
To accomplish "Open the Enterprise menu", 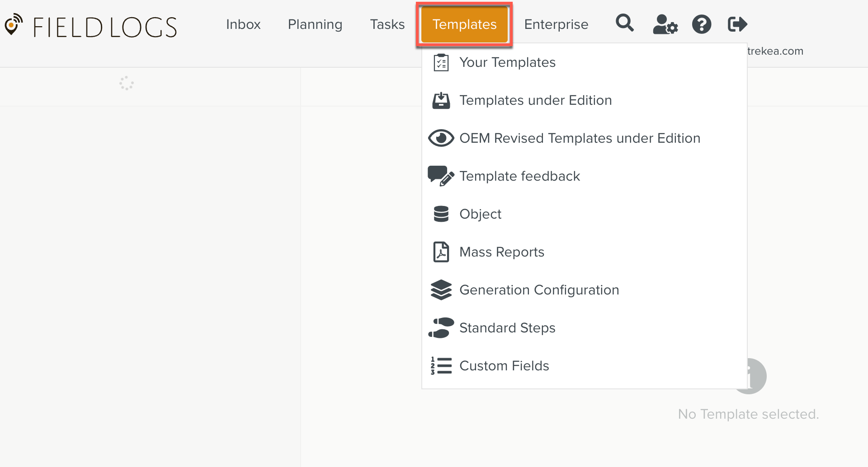I will click(556, 24).
